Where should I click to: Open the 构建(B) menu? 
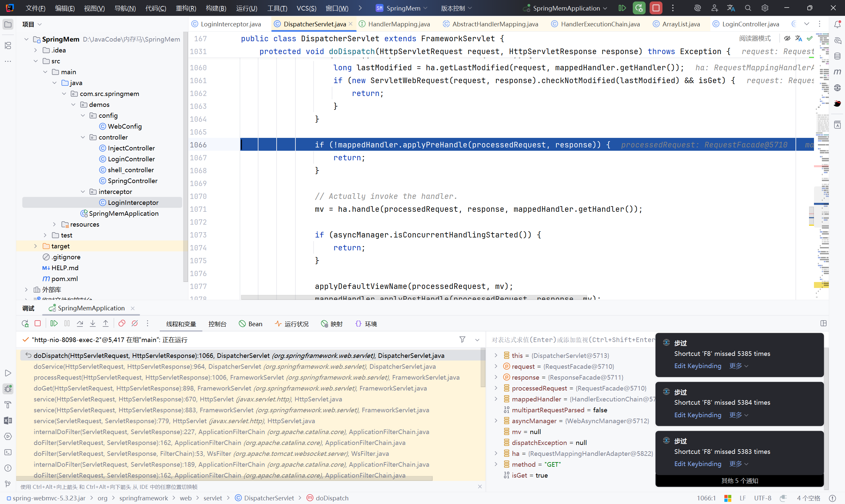pyautogui.click(x=216, y=8)
